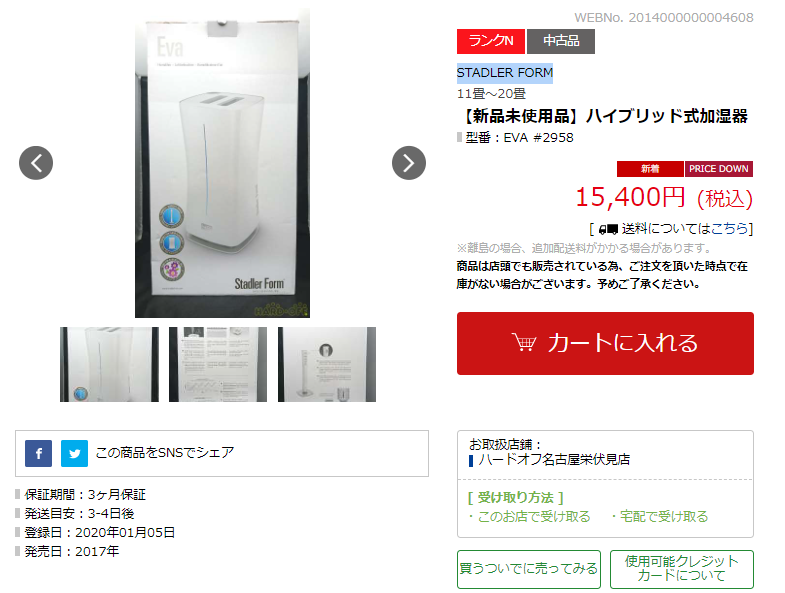Open the shipping info こちら link
Screen dimensions: 785x593
coord(729,229)
